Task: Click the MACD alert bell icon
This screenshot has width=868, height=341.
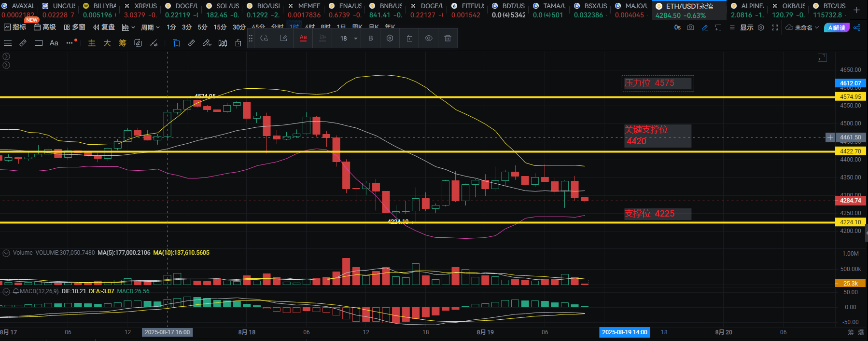Action: coord(16,291)
